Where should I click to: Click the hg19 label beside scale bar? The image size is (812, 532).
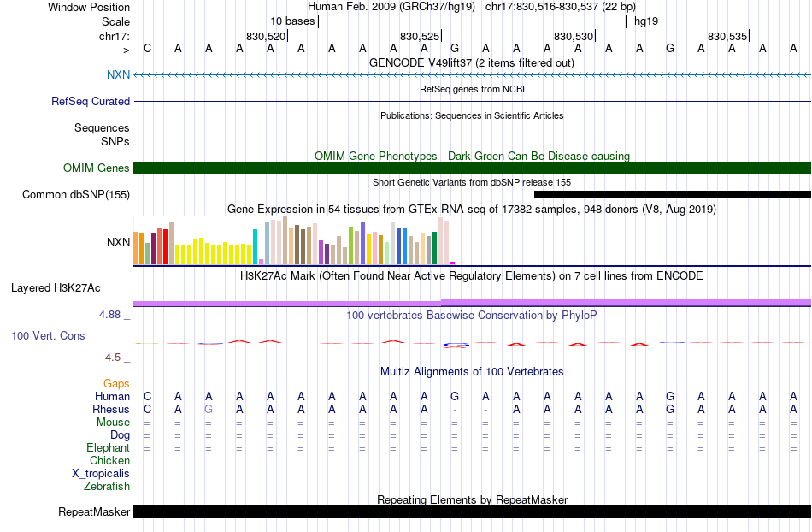646,21
